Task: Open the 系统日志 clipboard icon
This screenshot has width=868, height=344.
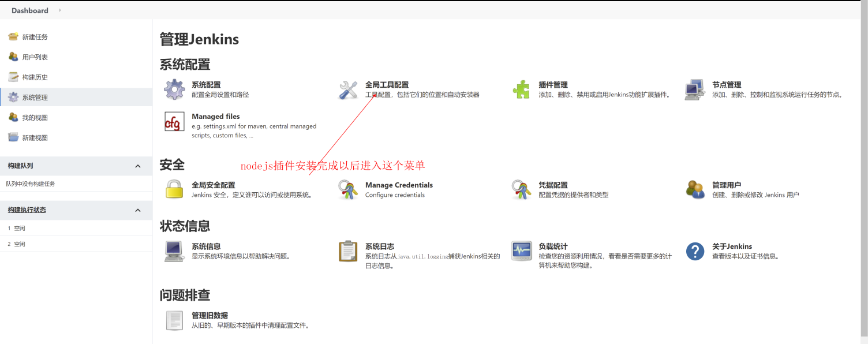Action: click(x=348, y=251)
